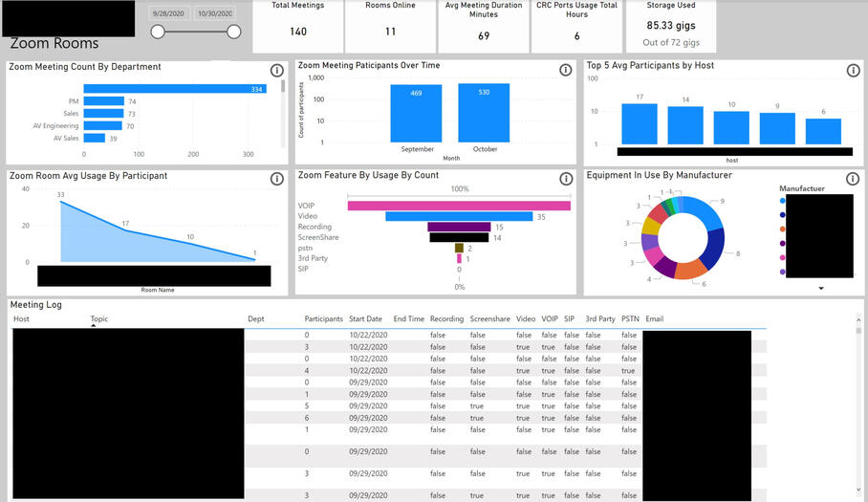868x502 pixels.
Task: Select the Video funnel bar
Action: tap(459, 216)
